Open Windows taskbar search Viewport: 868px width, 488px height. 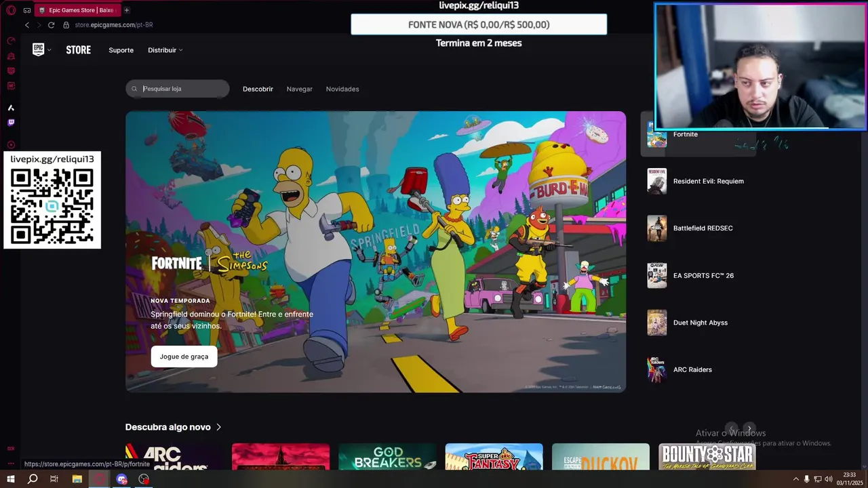click(33, 479)
